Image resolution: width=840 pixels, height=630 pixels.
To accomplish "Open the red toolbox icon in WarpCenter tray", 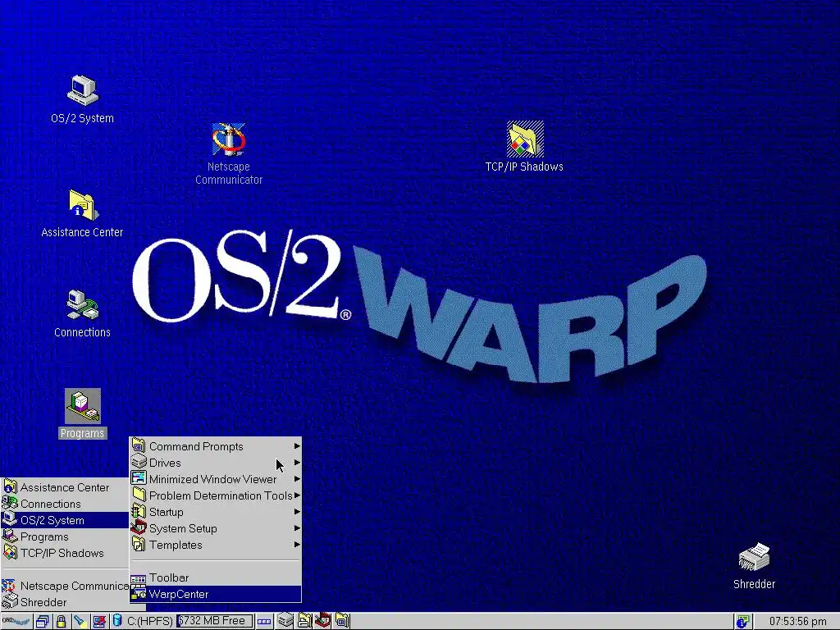I will pos(322,622).
